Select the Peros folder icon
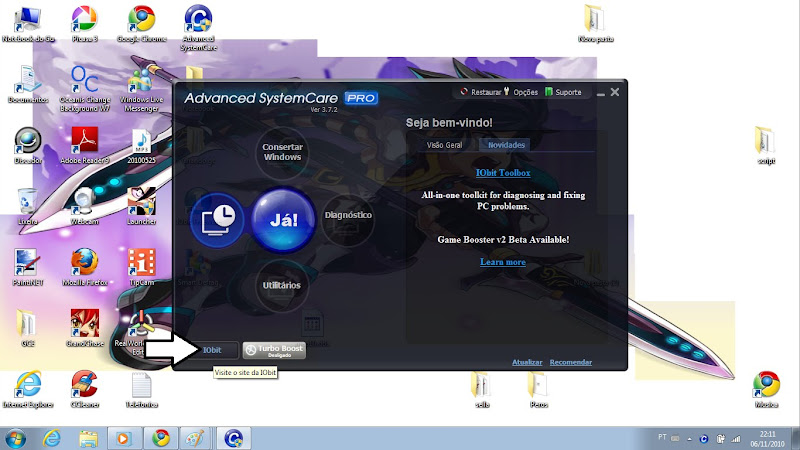The image size is (800, 450). click(x=539, y=390)
